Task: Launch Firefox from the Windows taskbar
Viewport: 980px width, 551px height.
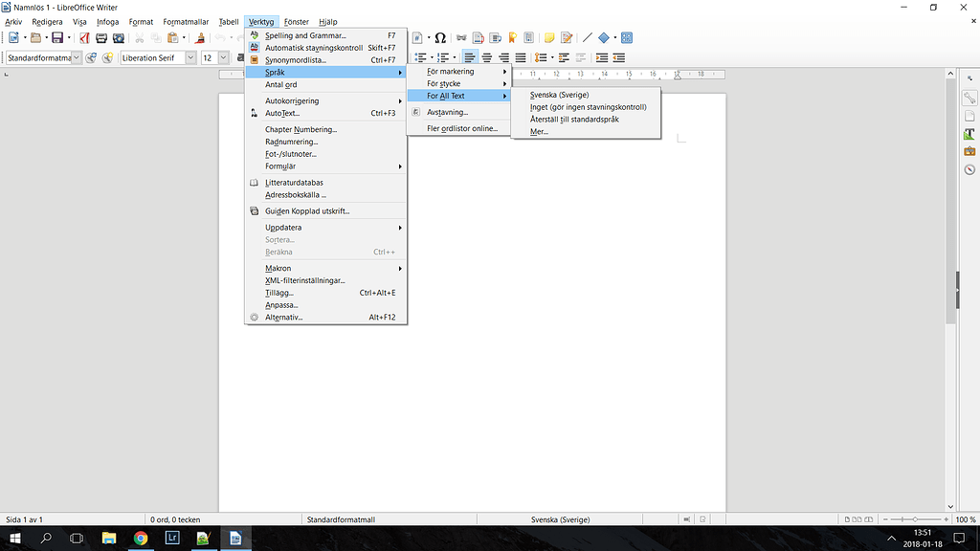Action: tap(141, 538)
